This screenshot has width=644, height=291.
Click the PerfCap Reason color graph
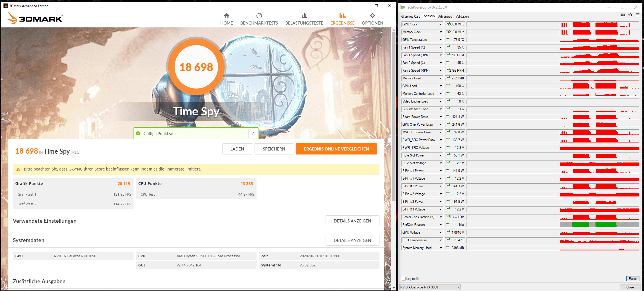pyautogui.click(x=553, y=225)
